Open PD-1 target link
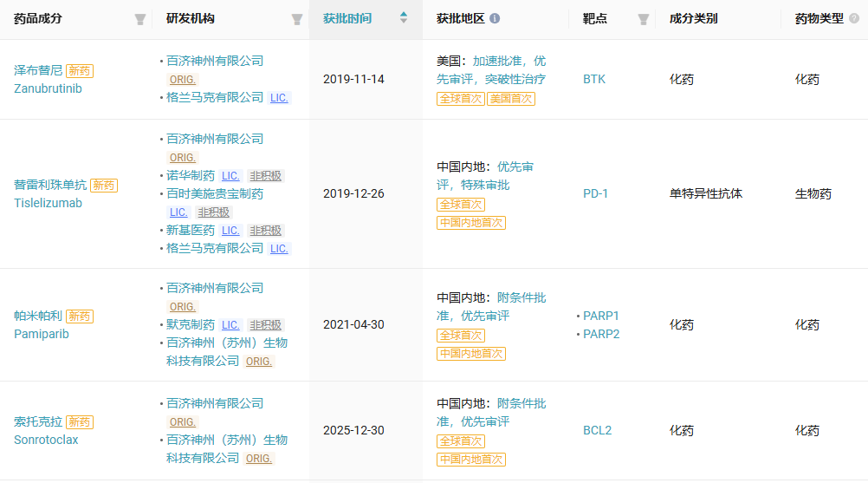Image resolution: width=868 pixels, height=483 pixels. (x=596, y=194)
